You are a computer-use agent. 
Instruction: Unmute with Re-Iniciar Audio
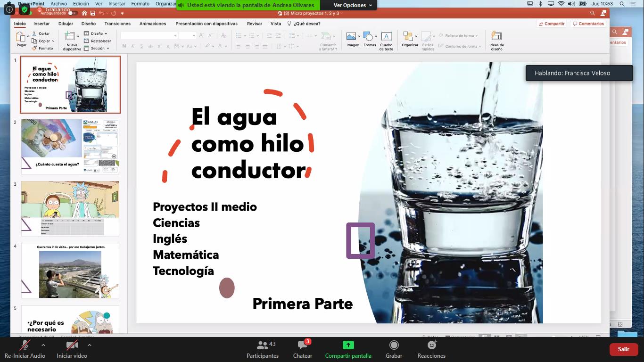(x=25, y=349)
